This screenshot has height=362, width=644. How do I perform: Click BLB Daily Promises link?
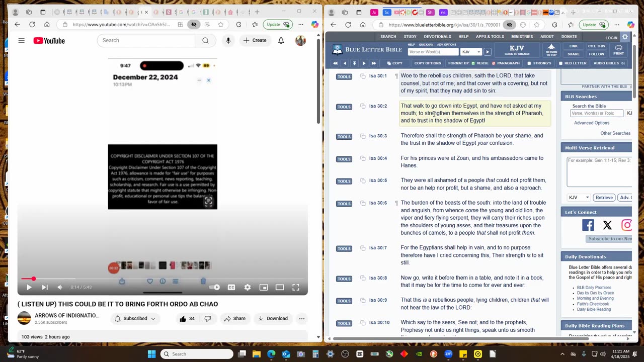point(594,288)
